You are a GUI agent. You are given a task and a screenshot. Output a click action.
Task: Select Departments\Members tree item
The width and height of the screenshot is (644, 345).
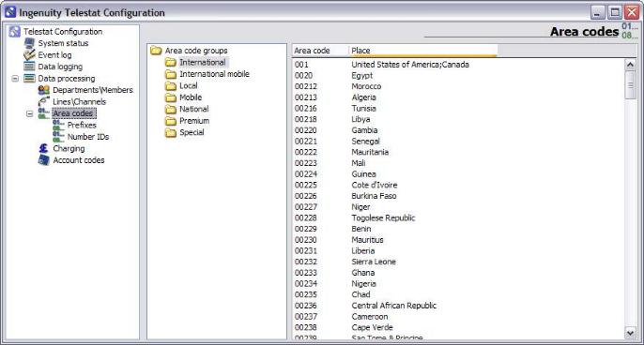(x=93, y=90)
